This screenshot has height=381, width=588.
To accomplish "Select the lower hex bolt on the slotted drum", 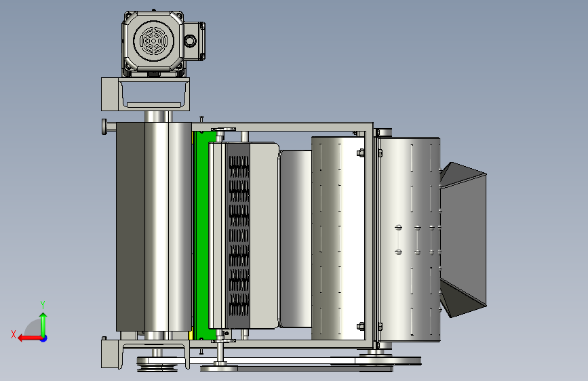I will click(361, 326).
